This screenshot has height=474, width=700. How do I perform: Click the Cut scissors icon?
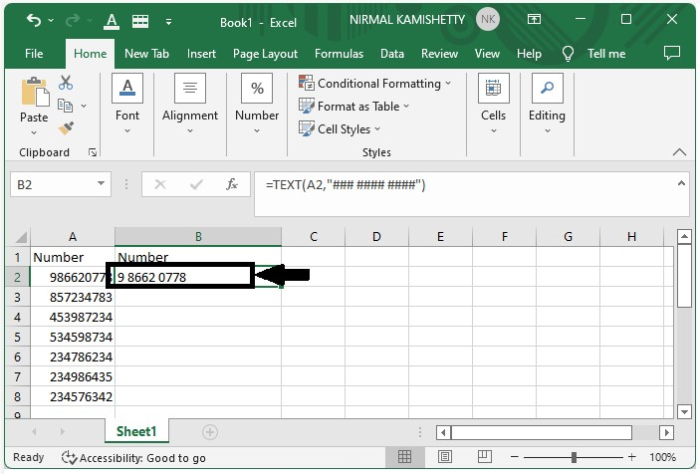pyautogui.click(x=66, y=82)
